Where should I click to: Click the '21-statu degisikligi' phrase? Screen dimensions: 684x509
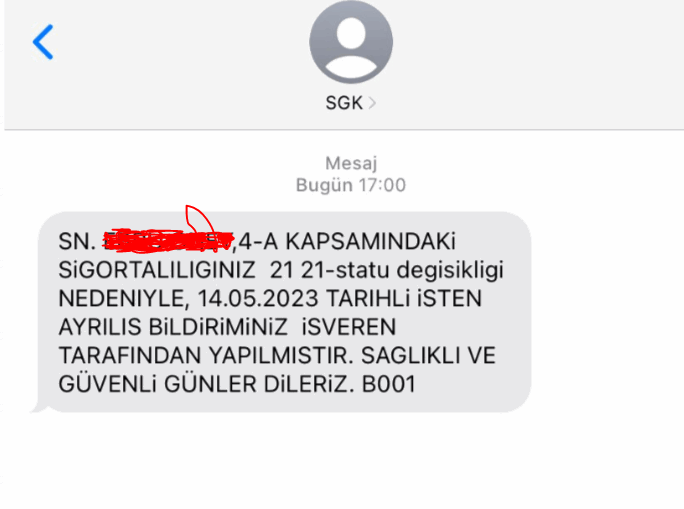point(402,270)
